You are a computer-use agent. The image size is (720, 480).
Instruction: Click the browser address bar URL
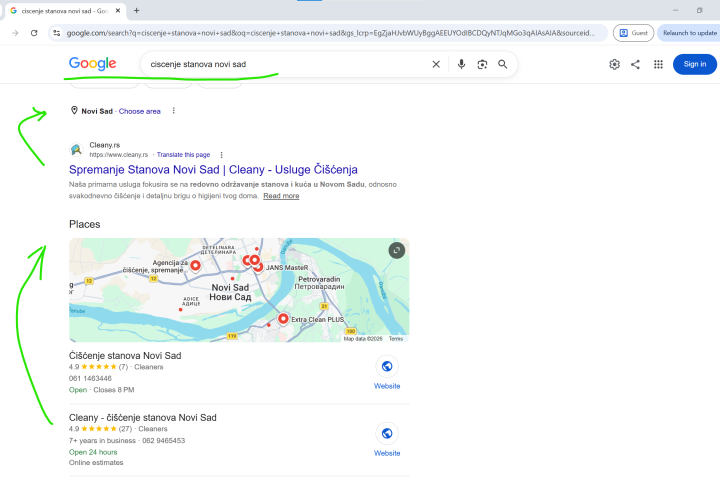coord(331,33)
